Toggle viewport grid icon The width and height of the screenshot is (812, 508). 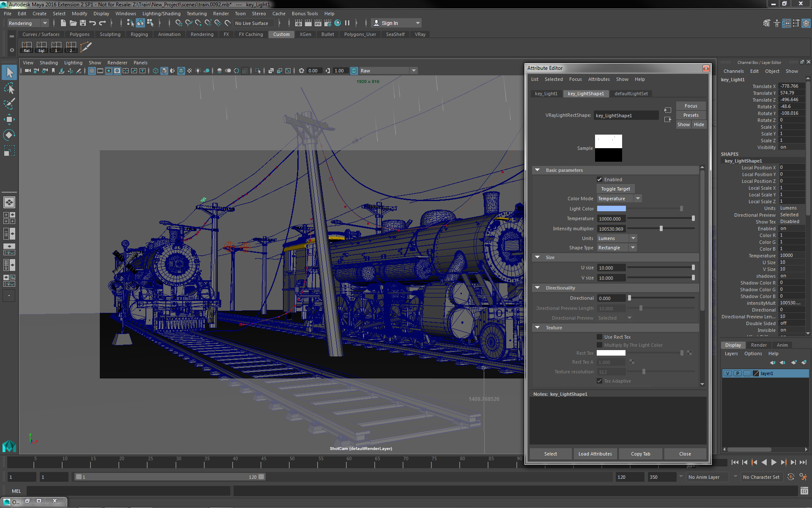tap(91, 71)
